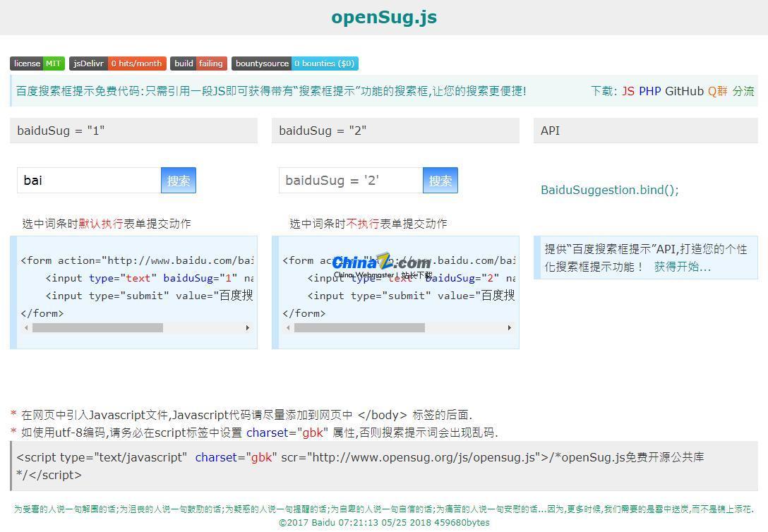768x532 pixels.
Task: Click the openSug.js page title
Action: (x=384, y=17)
